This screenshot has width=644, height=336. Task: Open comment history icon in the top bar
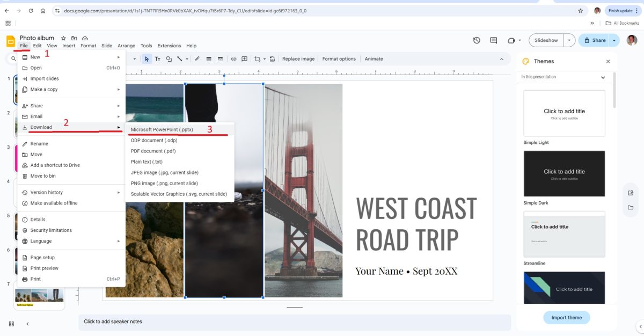tap(493, 40)
